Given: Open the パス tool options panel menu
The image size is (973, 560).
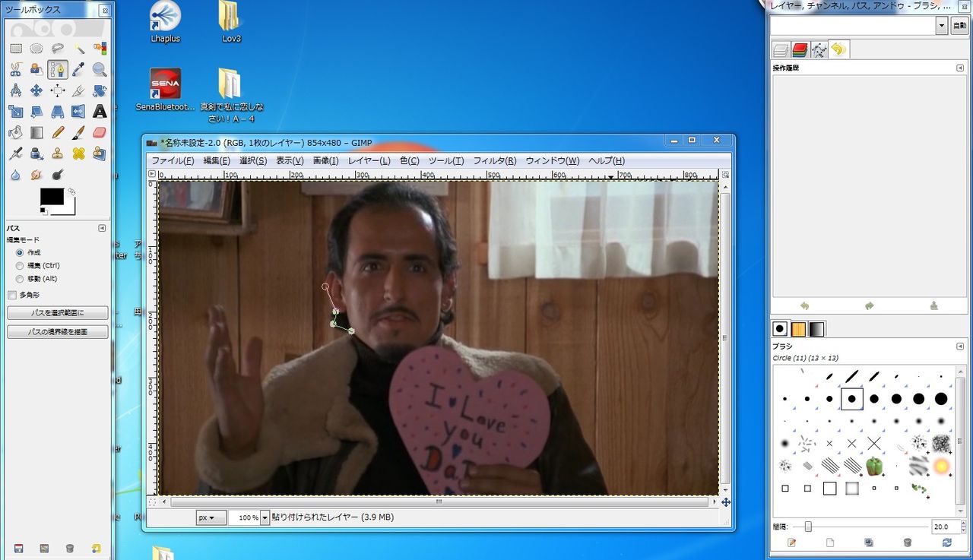Looking at the screenshot, I should [x=102, y=229].
